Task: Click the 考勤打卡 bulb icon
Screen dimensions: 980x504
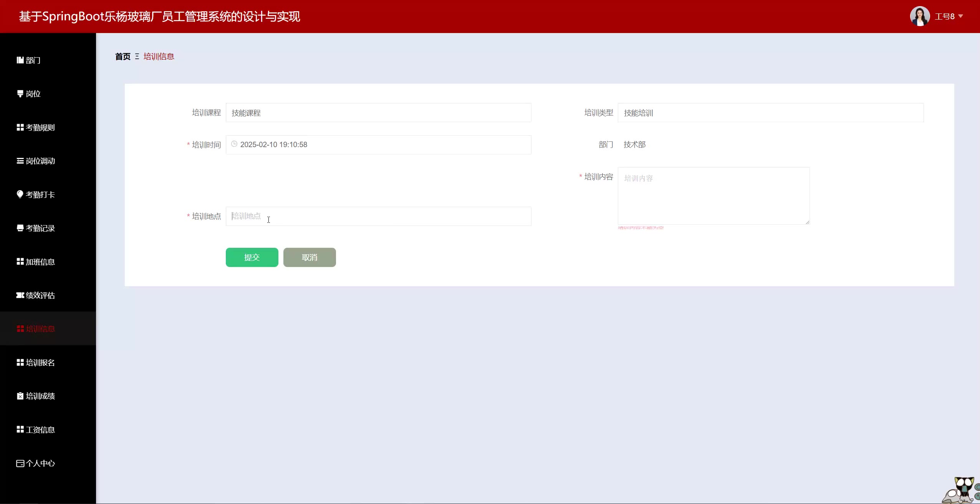Action: (20, 194)
